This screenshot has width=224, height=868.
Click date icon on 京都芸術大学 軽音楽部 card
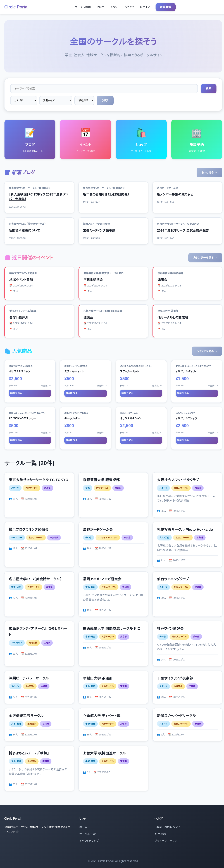96,499
